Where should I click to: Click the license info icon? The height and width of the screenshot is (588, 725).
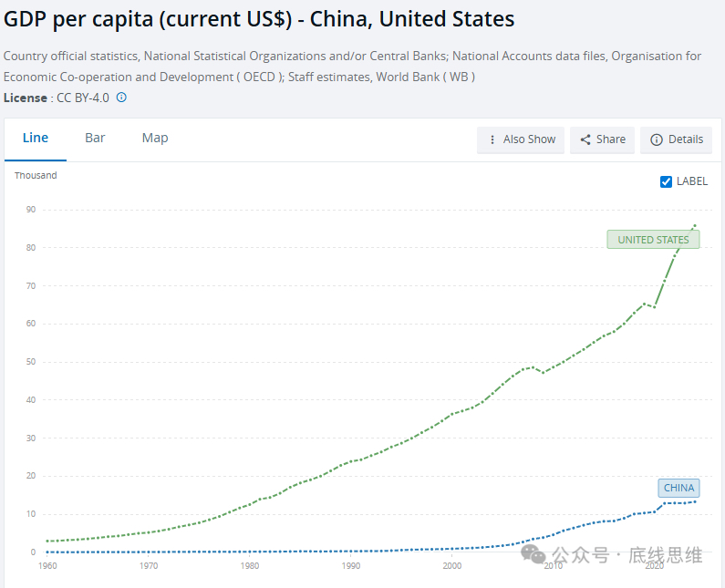121,98
